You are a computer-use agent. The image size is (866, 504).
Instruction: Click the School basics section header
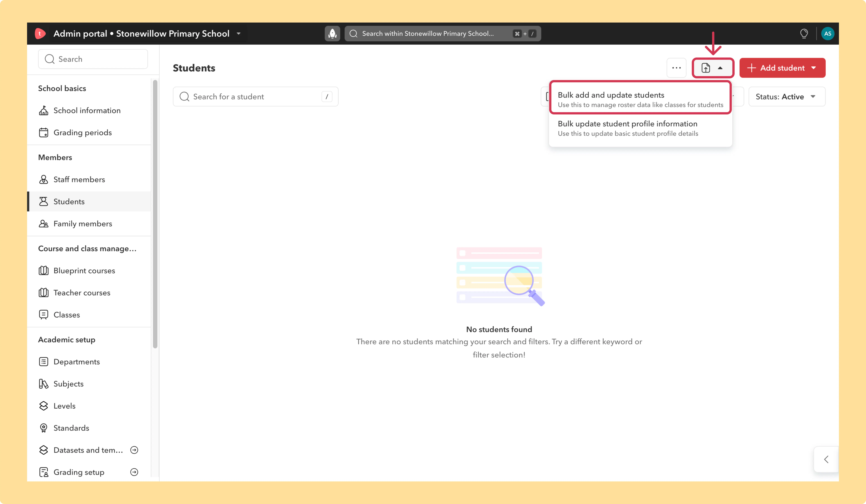pos(62,88)
